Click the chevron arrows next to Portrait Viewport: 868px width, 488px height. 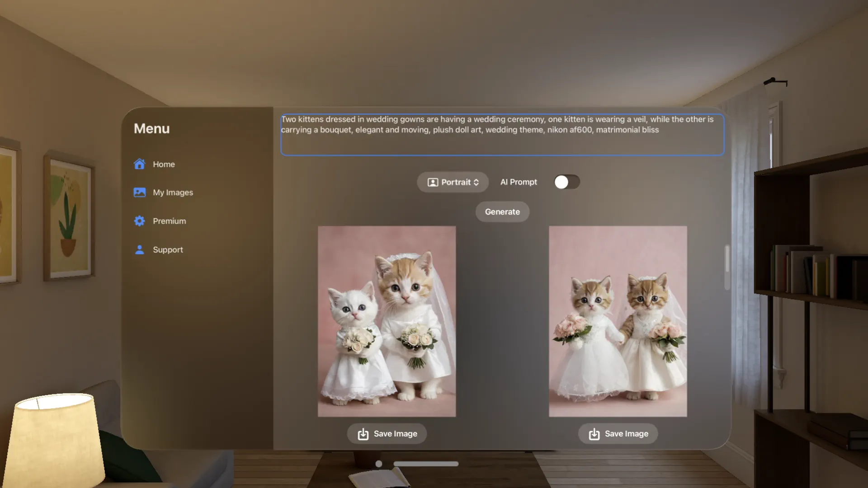tap(476, 182)
